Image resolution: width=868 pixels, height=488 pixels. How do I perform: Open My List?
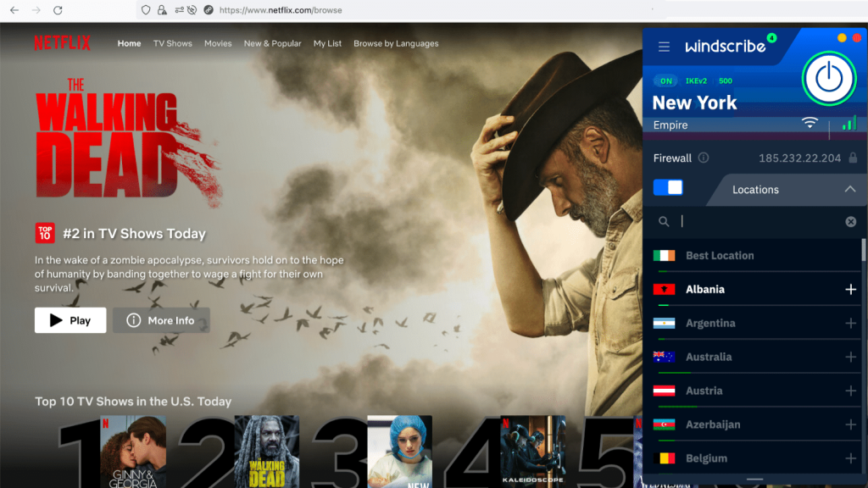point(327,43)
